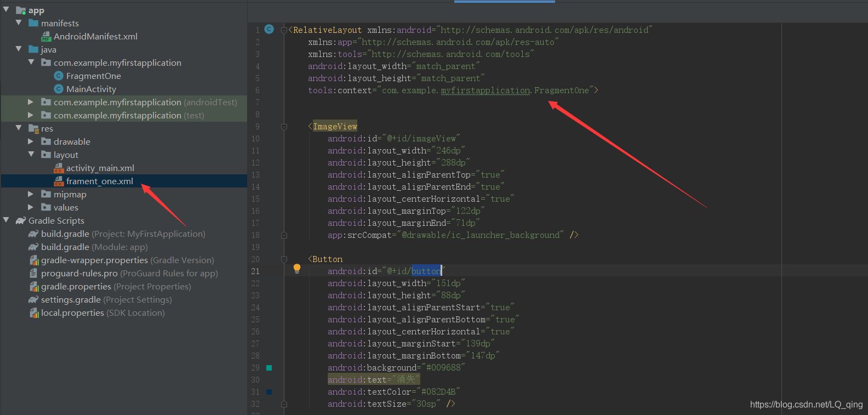Click the AndroidManifest.xml file icon
868x415 pixels.
46,36
